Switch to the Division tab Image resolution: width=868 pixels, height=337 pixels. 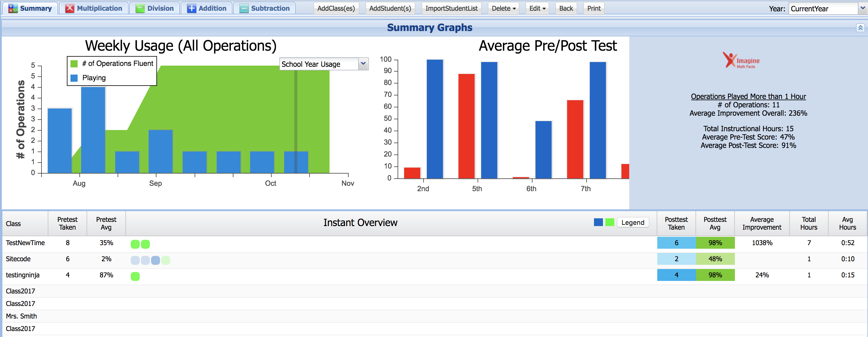160,8
